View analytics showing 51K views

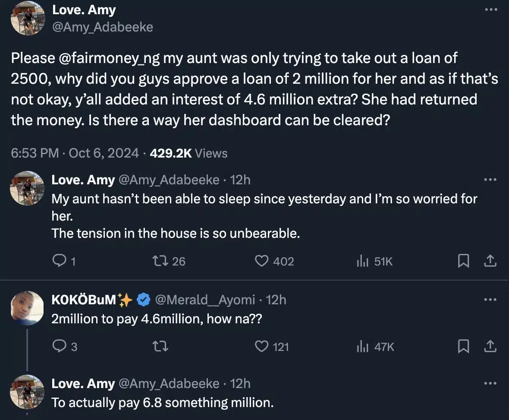coord(361,261)
